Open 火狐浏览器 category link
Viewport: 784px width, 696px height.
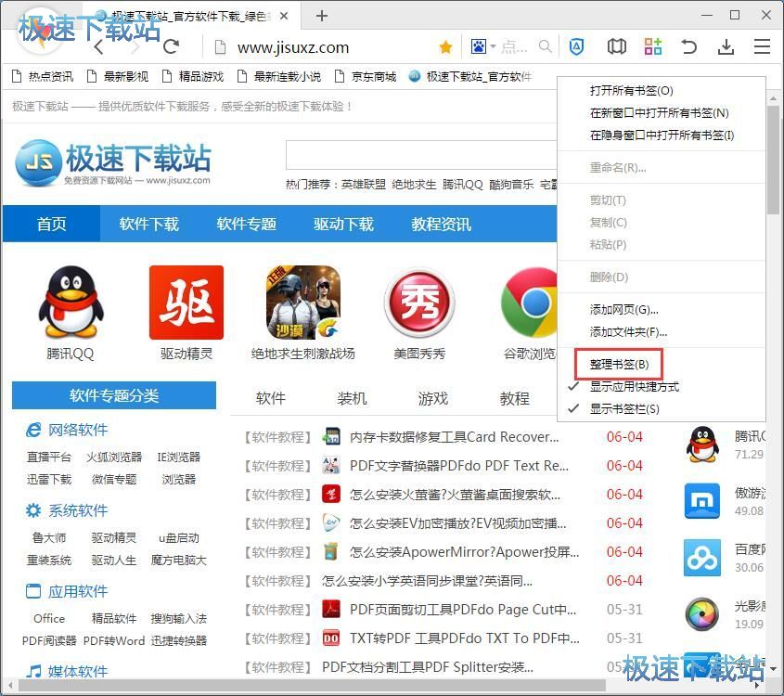pyautogui.click(x=114, y=457)
